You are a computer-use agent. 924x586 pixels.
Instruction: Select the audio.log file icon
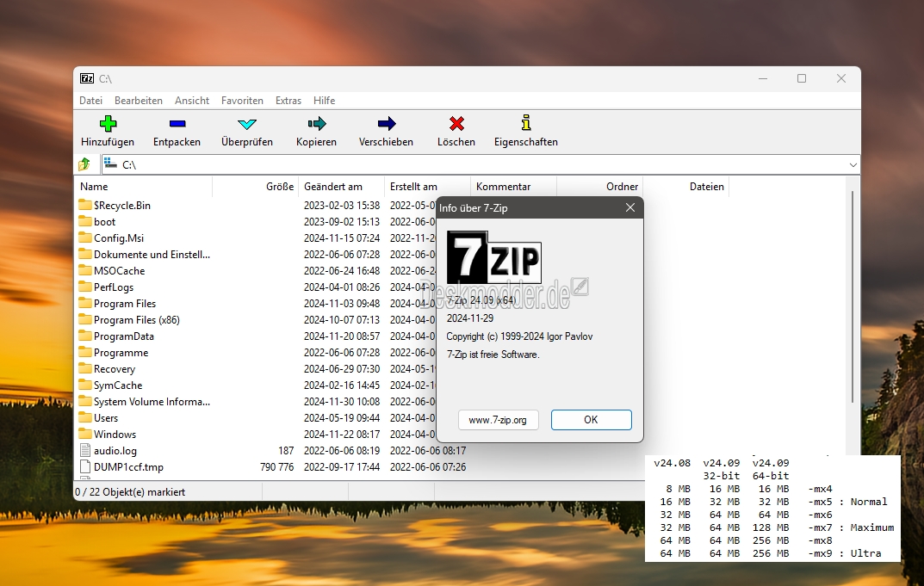pos(85,451)
